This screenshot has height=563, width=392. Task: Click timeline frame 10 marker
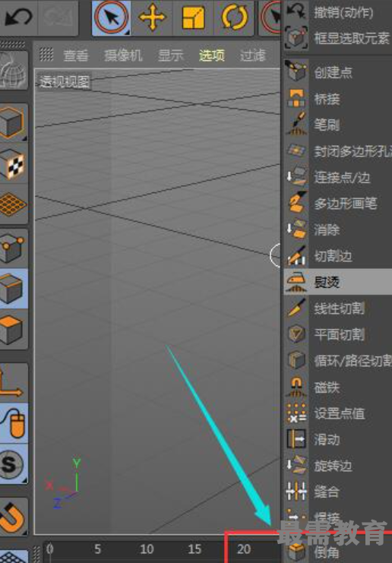coord(147,549)
